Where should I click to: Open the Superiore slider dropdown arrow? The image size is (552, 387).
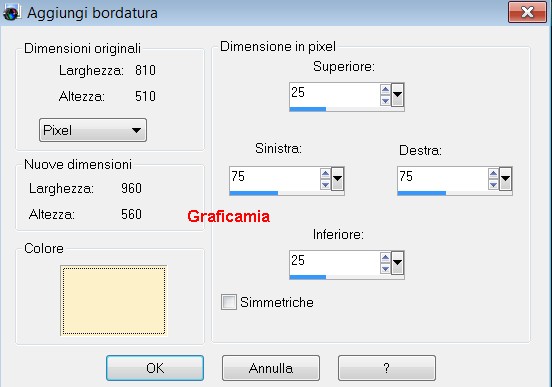click(397, 94)
